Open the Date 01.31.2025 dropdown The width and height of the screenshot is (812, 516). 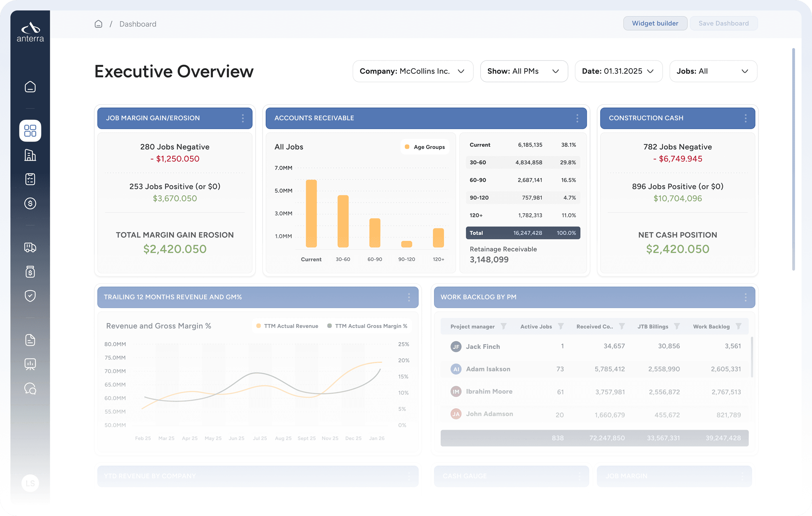pos(618,71)
